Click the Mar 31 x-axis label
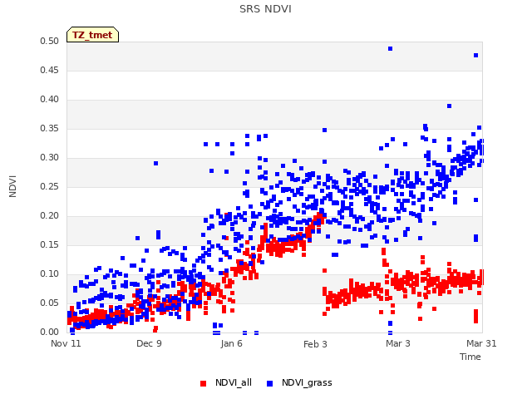Screen dimensions: 532x399 481,343
